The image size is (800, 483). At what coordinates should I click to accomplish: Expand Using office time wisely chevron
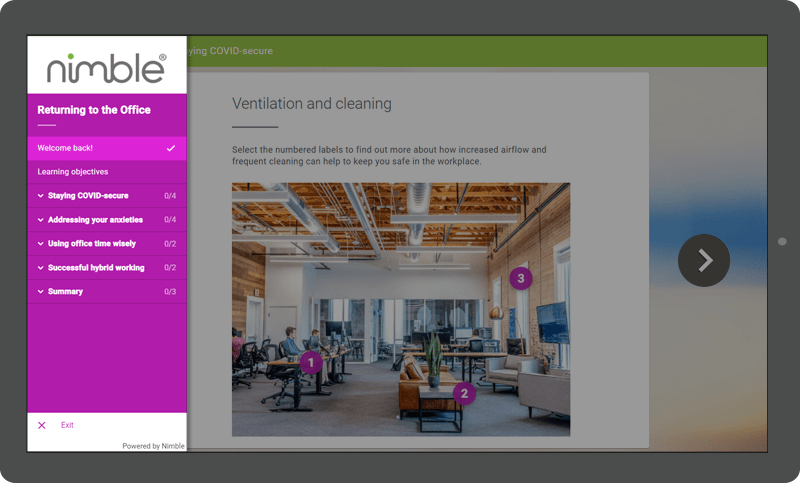click(x=41, y=244)
